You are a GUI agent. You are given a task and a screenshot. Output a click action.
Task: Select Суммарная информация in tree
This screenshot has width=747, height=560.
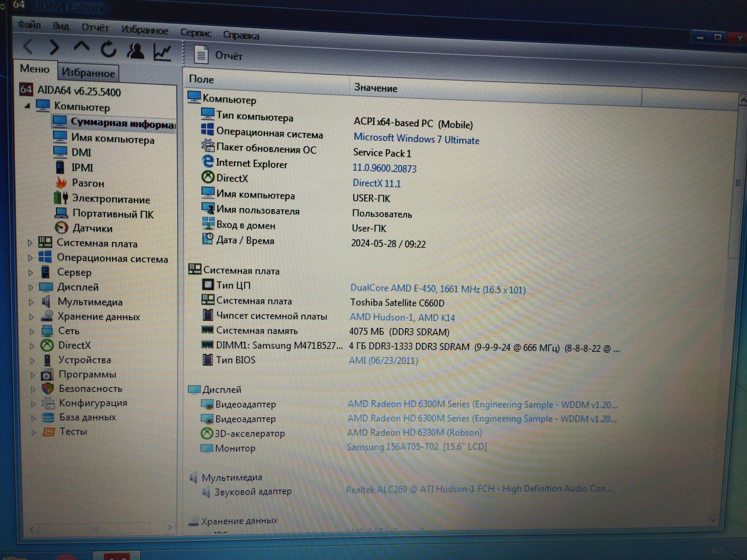pyautogui.click(x=123, y=123)
